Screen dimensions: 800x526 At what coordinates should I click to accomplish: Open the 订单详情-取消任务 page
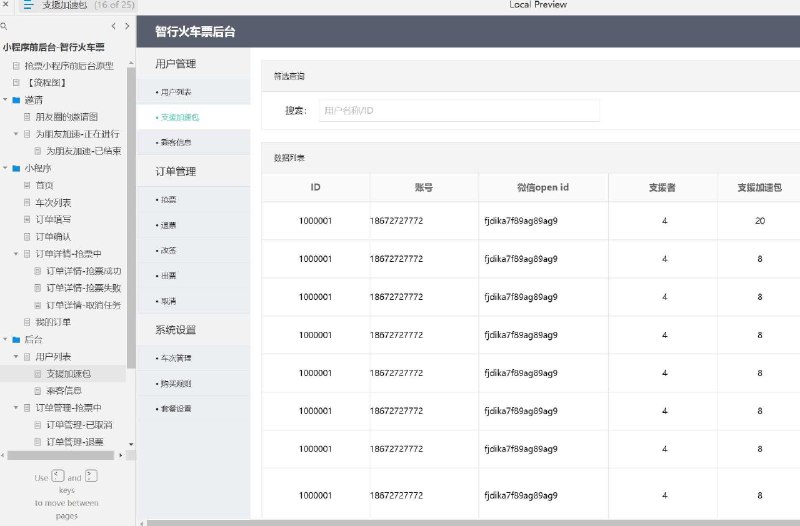coord(84,305)
